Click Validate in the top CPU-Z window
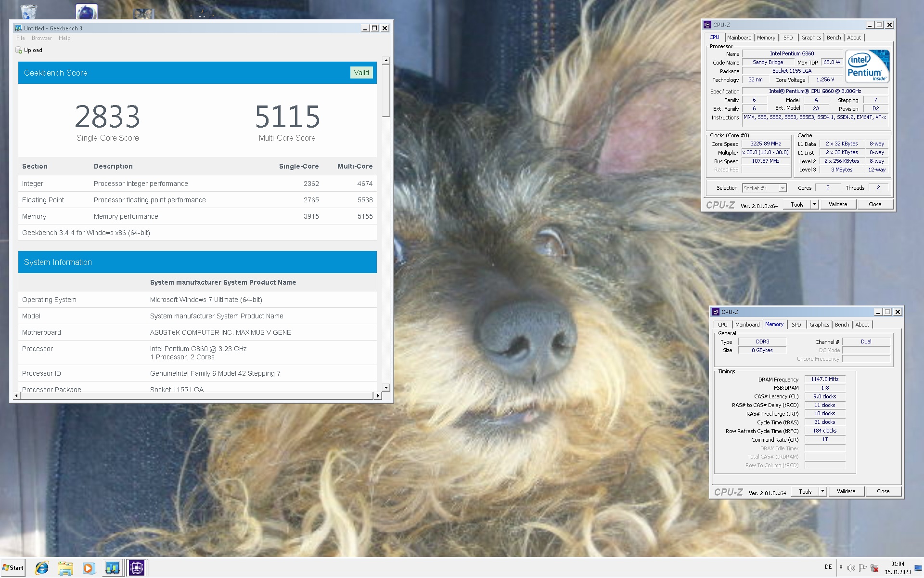 pyautogui.click(x=838, y=204)
